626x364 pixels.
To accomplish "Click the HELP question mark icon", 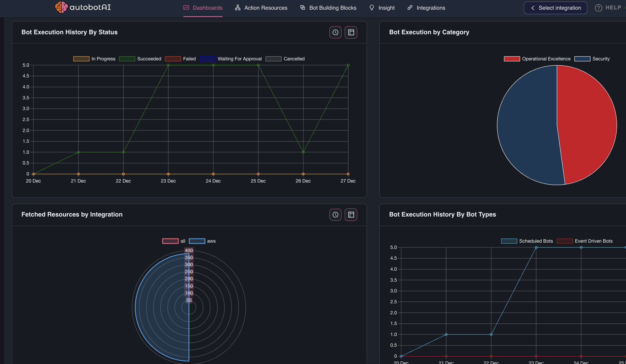I will [x=598, y=8].
